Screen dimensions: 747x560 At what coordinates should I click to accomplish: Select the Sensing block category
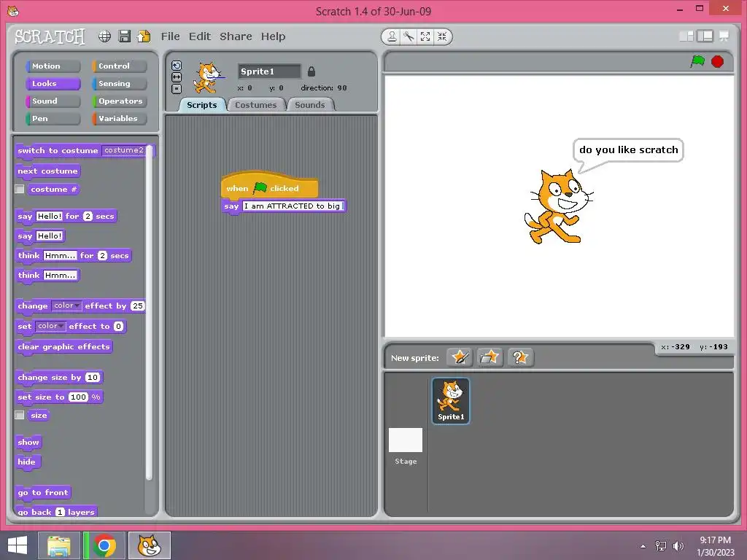(119, 84)
